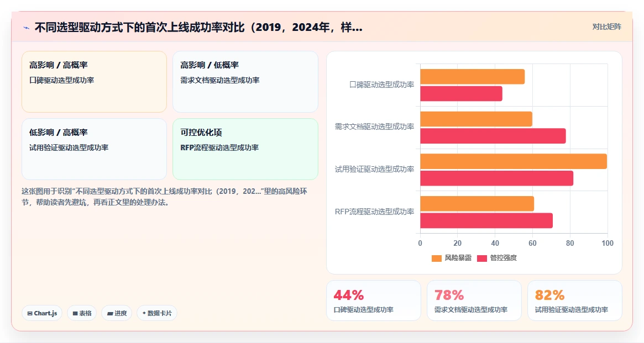Click orange bar for 口碑驱动选型成功率
Image resolution: width=644 pixels, height=343 pixels.
[472, 77]
